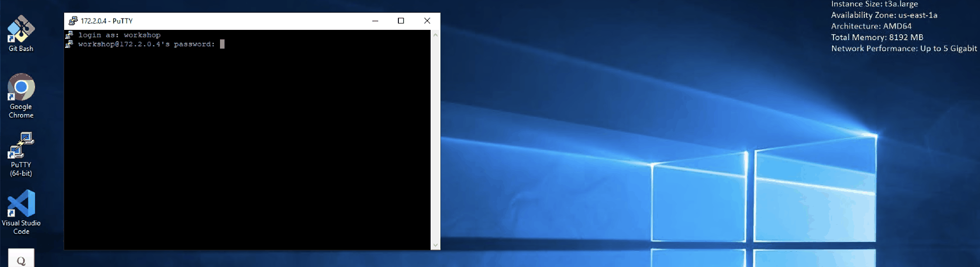Click the PuTTY scrollbar down arrow
The image size is (980, 267).
pos(435,245)
